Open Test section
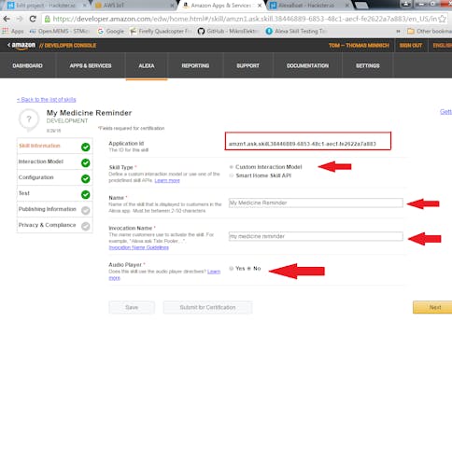Screen dimensions: 452x476 tap(55, 193)
